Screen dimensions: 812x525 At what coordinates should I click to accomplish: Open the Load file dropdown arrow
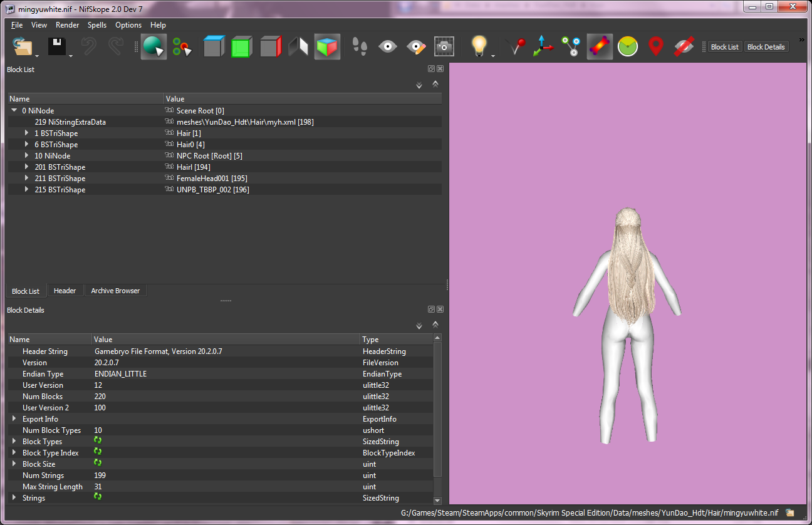click(37, 56)
